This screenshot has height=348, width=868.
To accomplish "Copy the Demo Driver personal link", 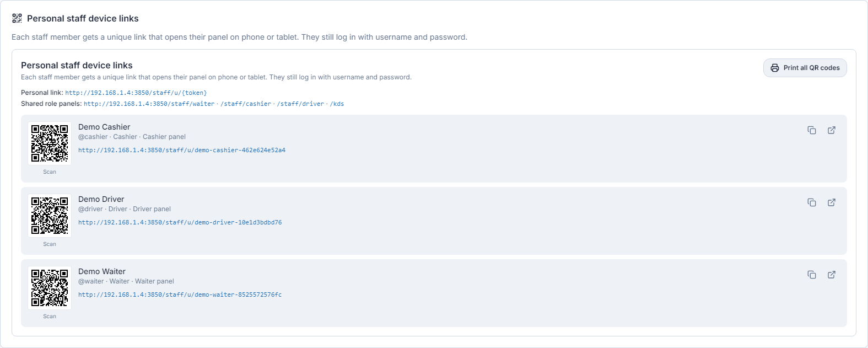I will pos(812,202).
